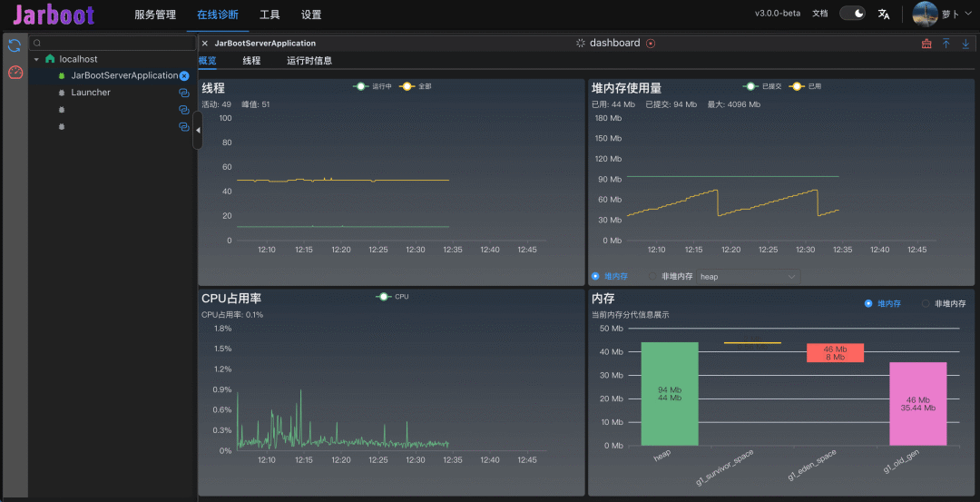Open the heap selection dropdown

(748, 276)
